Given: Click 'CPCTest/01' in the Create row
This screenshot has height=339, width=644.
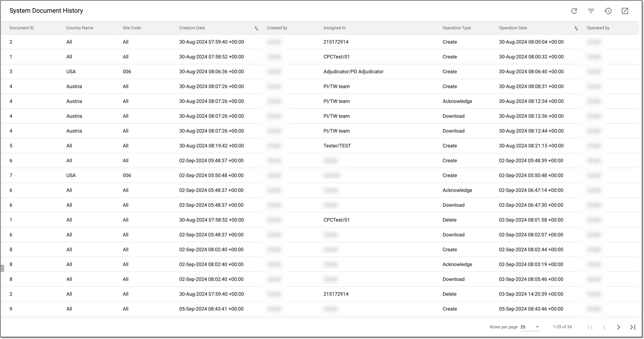Looking at the screenshot, I should click(336, 57).
